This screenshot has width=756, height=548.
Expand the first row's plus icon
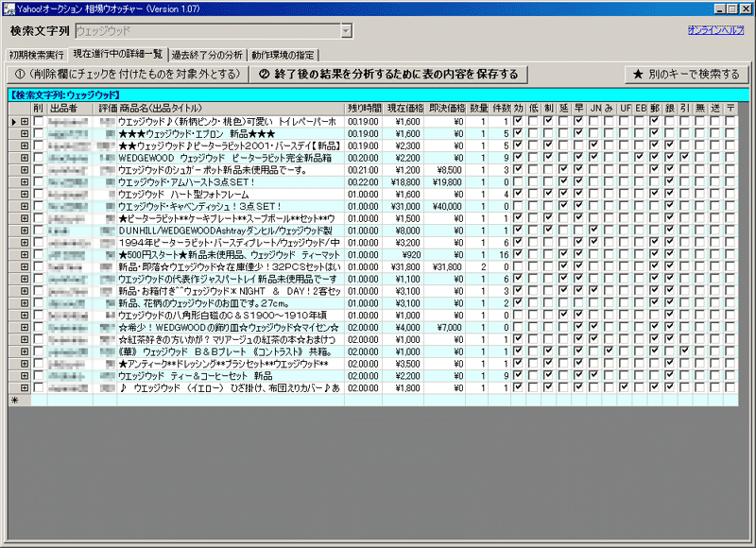(25, 122)
